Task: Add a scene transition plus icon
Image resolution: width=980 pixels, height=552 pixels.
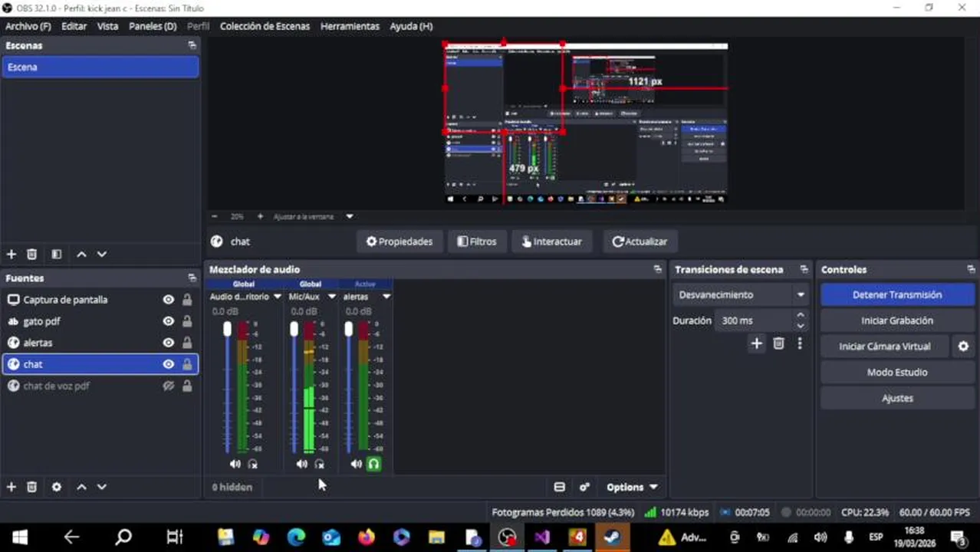Action: 756,343
